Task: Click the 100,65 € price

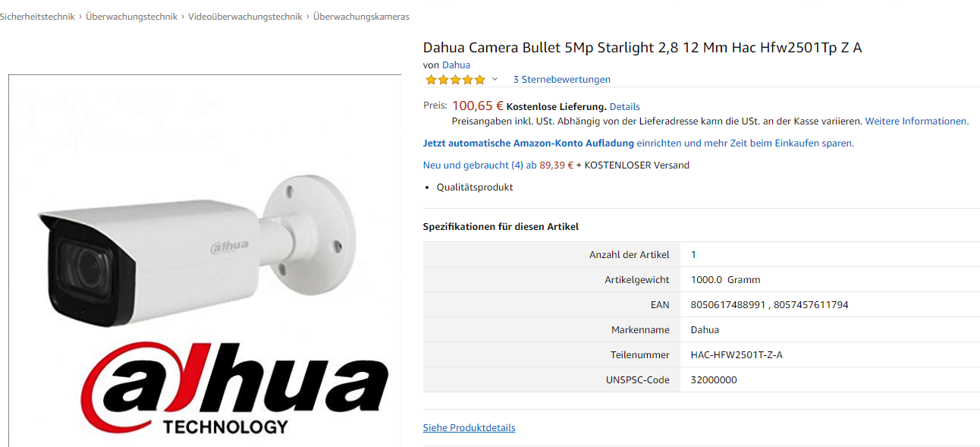Action: [x=477, y=106]
